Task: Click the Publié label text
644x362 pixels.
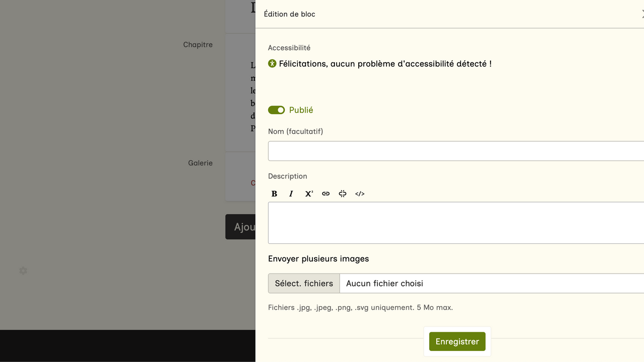Action: 301,110
